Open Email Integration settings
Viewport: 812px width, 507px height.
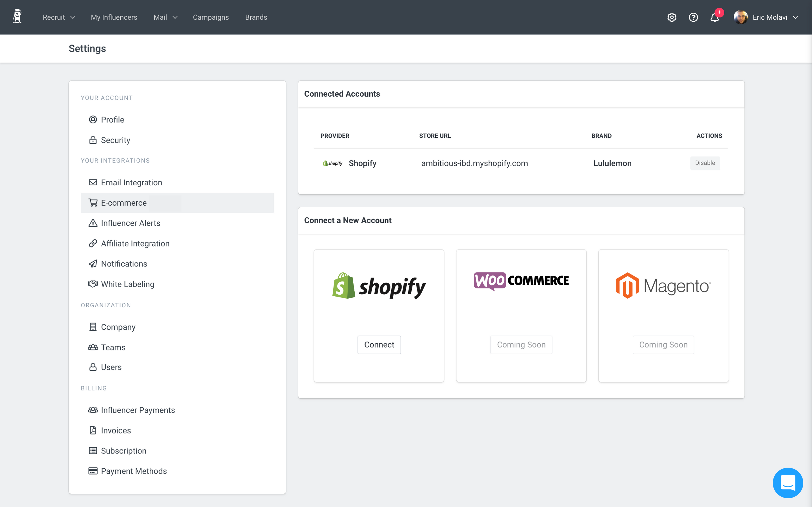(131, 183)
